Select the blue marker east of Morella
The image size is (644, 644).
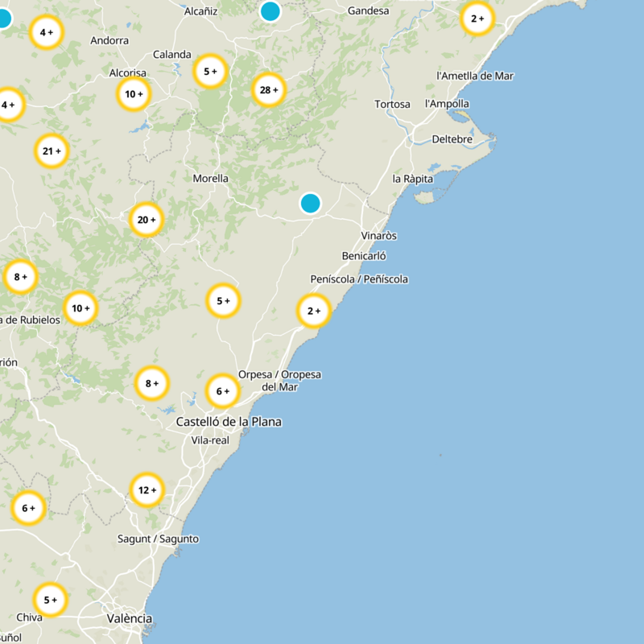[311, 203]
